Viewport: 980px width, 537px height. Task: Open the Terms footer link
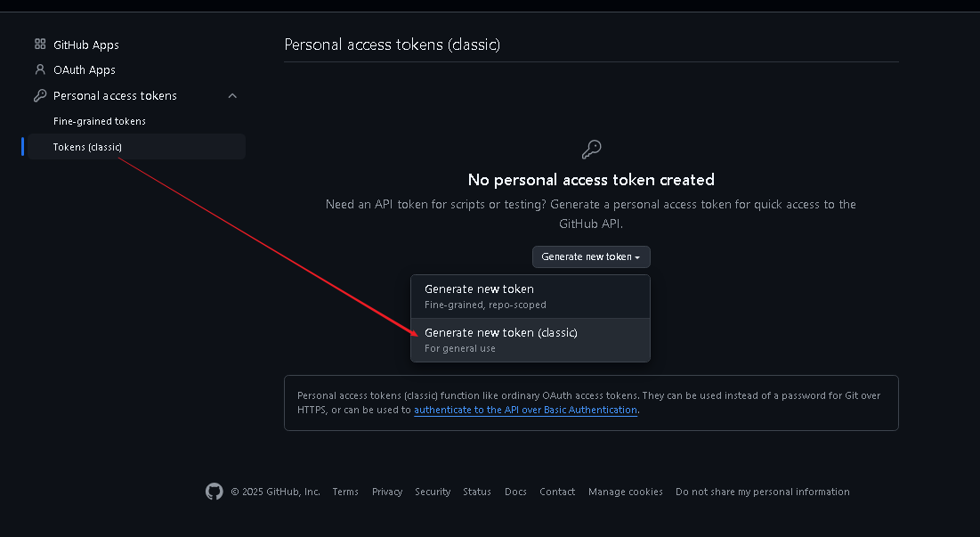click(x=345, y=492)
